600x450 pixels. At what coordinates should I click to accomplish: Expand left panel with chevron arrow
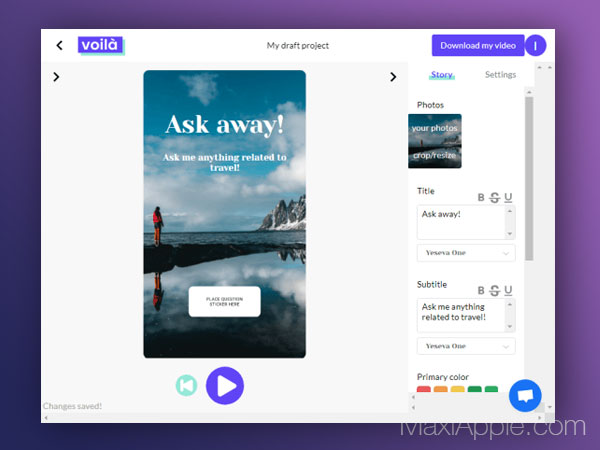[x=56, y=77]
